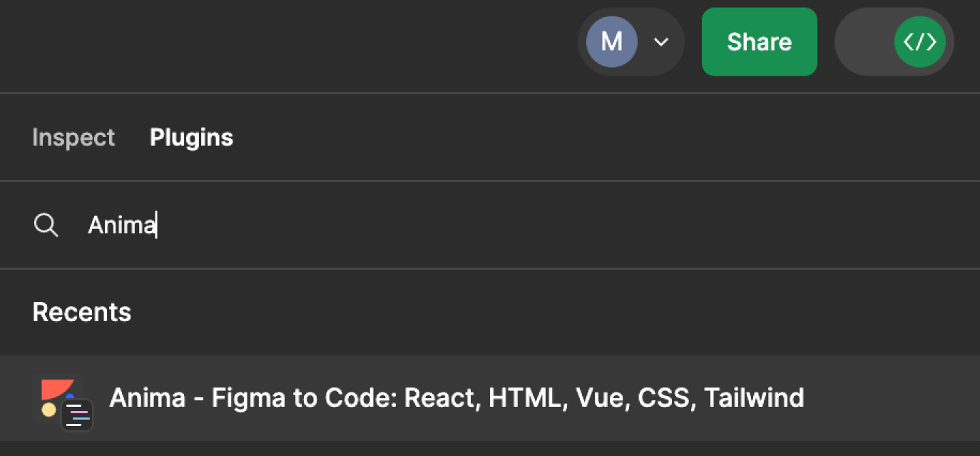Click the code-lines badge on Anima icon
The image size is (980, 456).
coord(77,415)
